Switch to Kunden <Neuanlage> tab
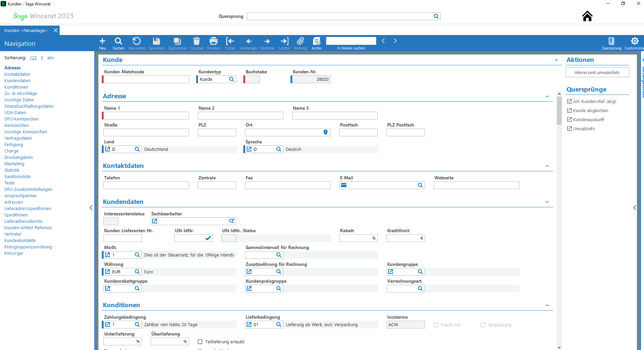The height and width of the screenshot is (350, 644). pyautogui.click(x=26, y=30)
